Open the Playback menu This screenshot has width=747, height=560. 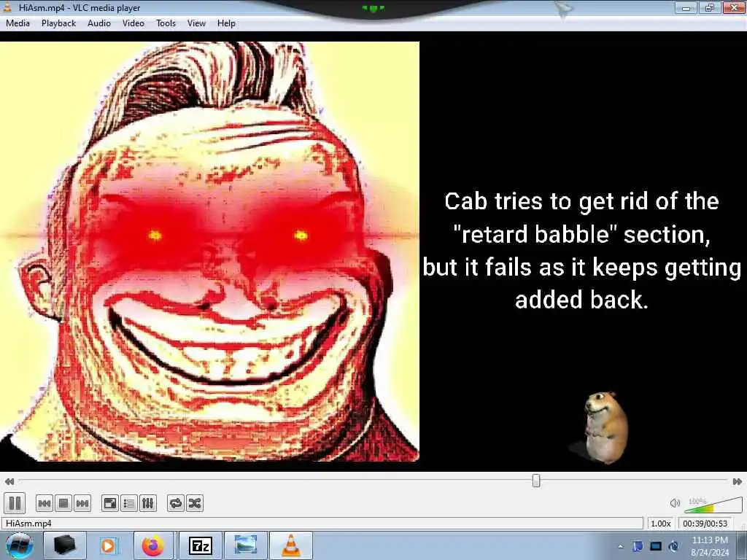(x=58, y=23)
